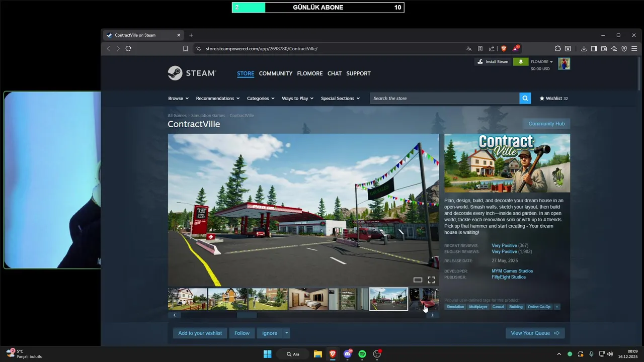This screenshot has width=644, height=362.
Task: Open FiftyEight Studios publisher link
Action: (509, 277)
